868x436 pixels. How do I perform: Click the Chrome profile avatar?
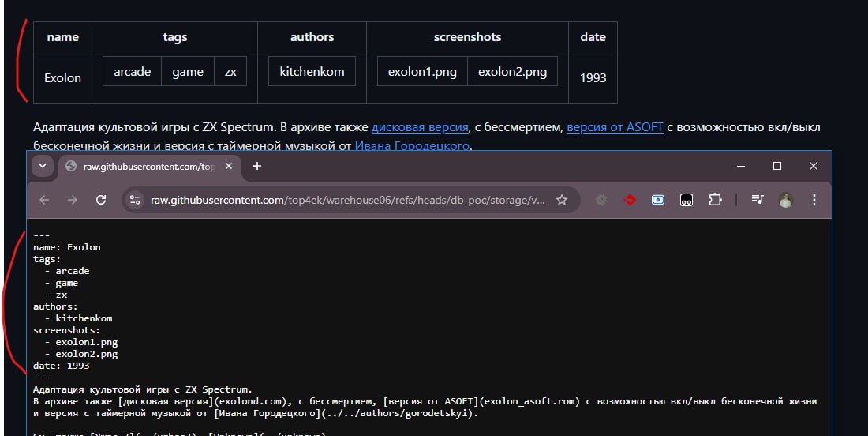pyautogui.click(x=785, y=200)
